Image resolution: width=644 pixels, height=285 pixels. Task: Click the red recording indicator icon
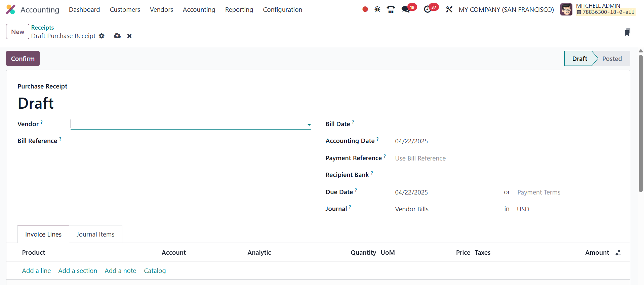coord(365,9)
